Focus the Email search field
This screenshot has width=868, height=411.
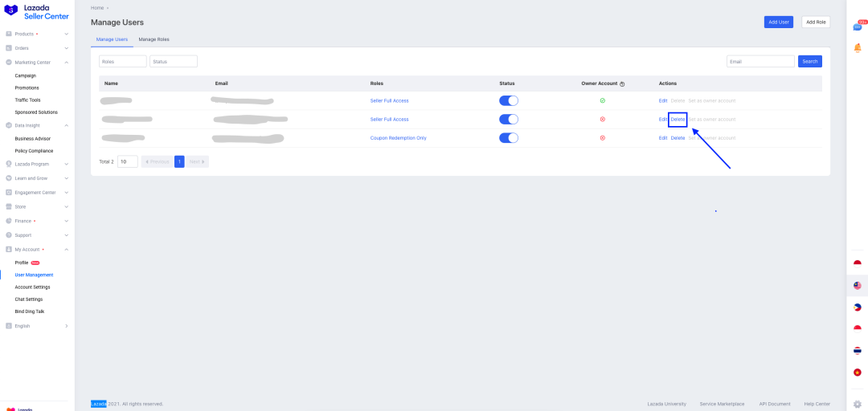click(759, 61)
